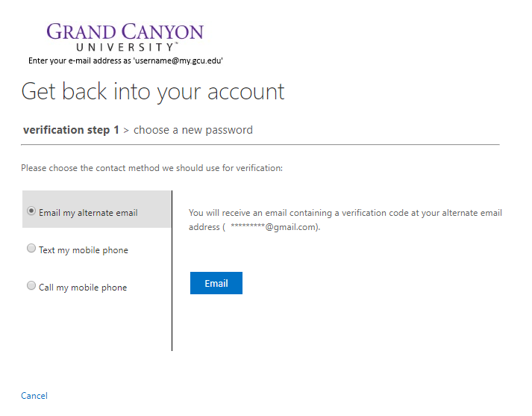Click the Grand Canyon University logo
Viewport: 532px width, 416px height.
(125, 37)
